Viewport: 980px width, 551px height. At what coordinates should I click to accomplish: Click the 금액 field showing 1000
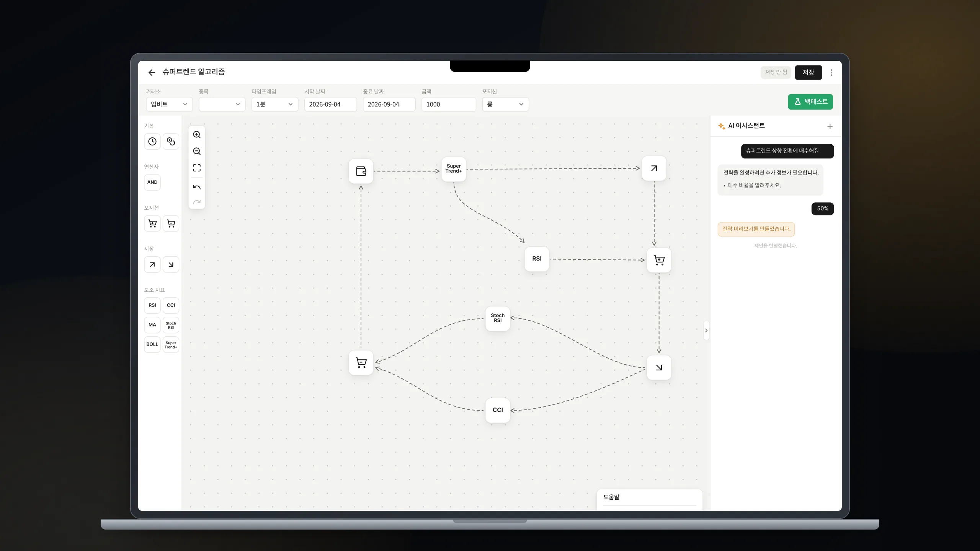[x=449, y=104]
